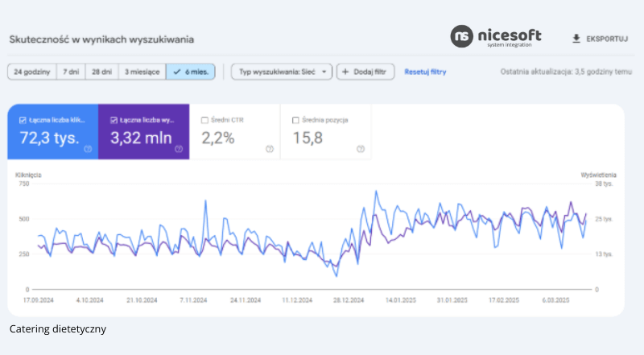
Task: Click help icon on Średni CTR card
Action: click(269, 148)
